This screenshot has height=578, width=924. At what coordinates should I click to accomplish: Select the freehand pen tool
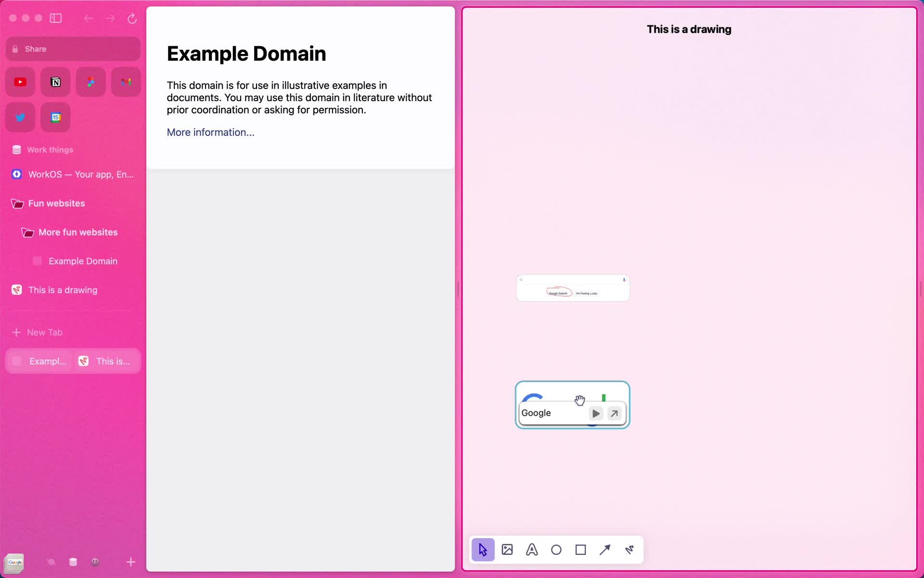pyautogui.click(x=629, y=550)
